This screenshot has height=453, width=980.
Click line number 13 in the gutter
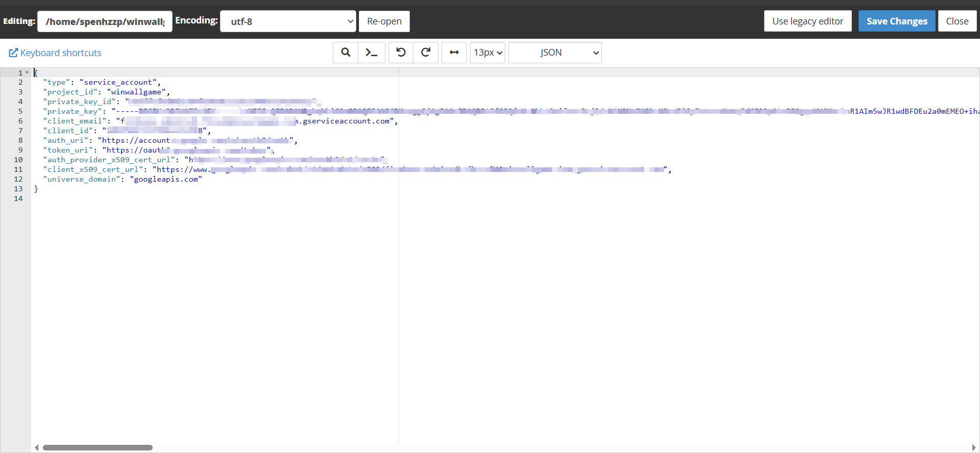[18, 189]
